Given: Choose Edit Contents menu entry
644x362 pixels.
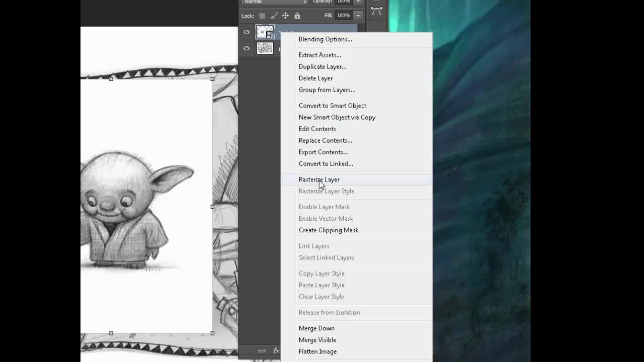Looking at the screenshot, I should point(317,129).
